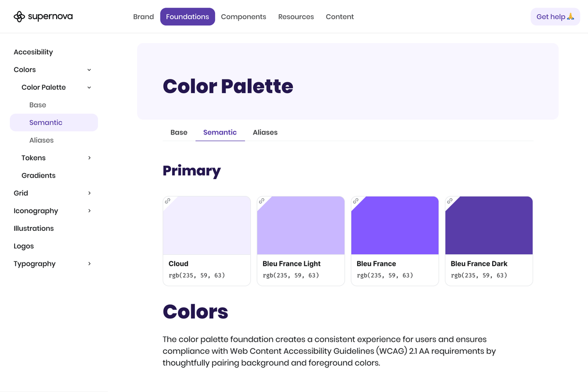Expand the Grid sidebar section
Viewport: 588px width, 392px height.
pyautogui.click(x=89, y=193)
